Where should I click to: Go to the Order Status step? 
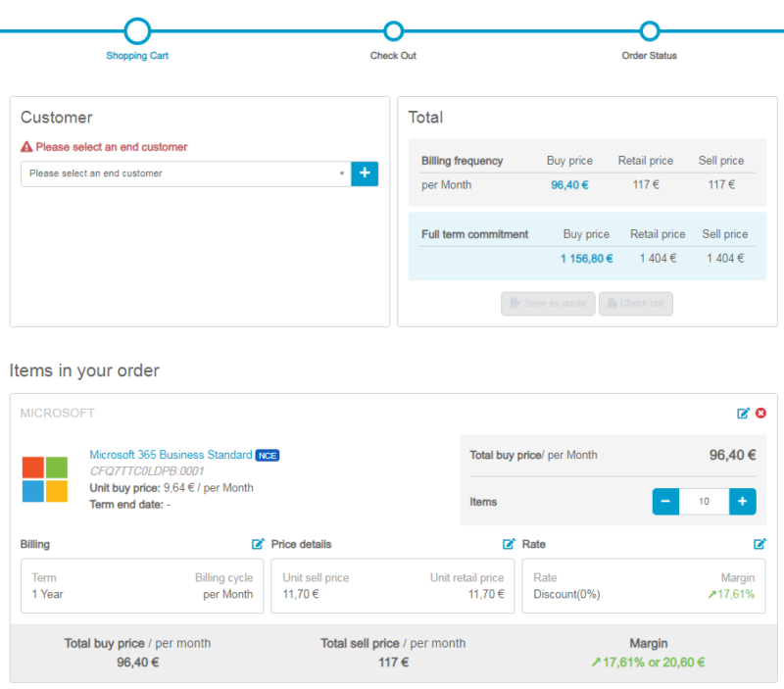[649, 56]
